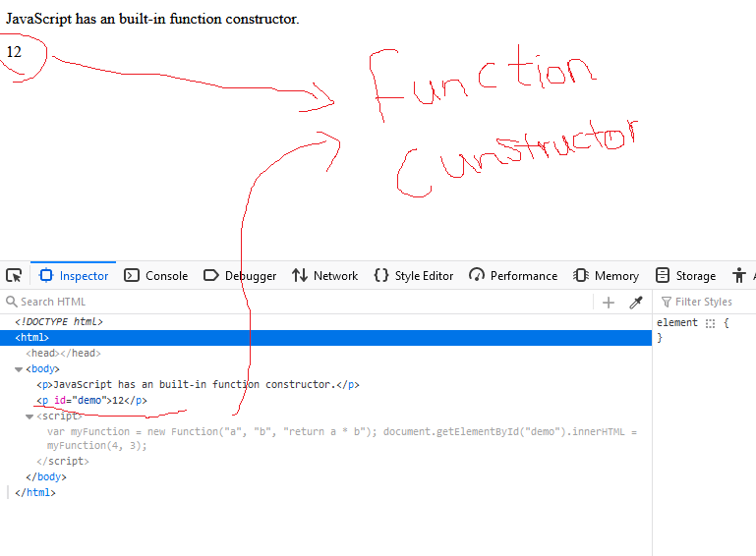Collapse the script element node
Image resolution: width=756 pixels, height=556 pixels.
(x=29, y=417)
